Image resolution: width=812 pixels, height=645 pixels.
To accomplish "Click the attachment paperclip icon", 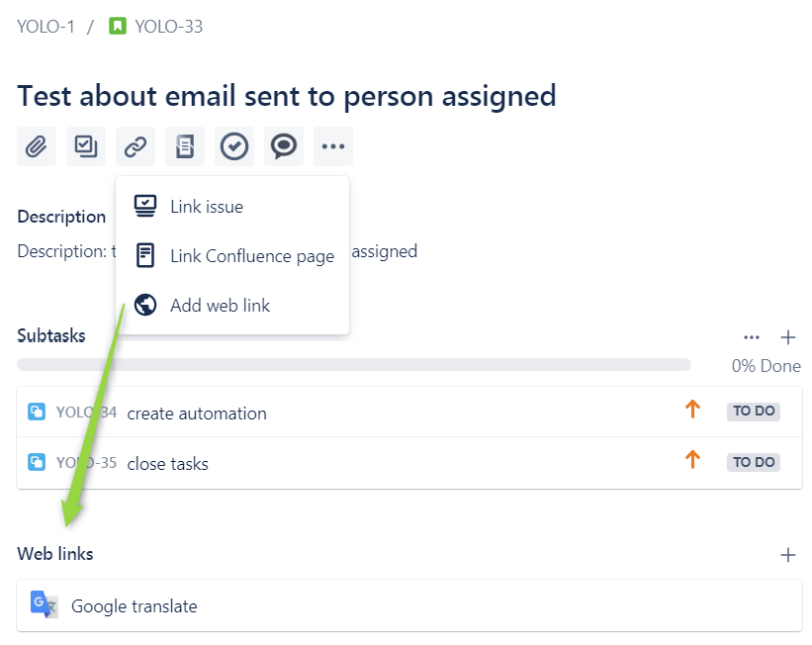I will (37, 146).
